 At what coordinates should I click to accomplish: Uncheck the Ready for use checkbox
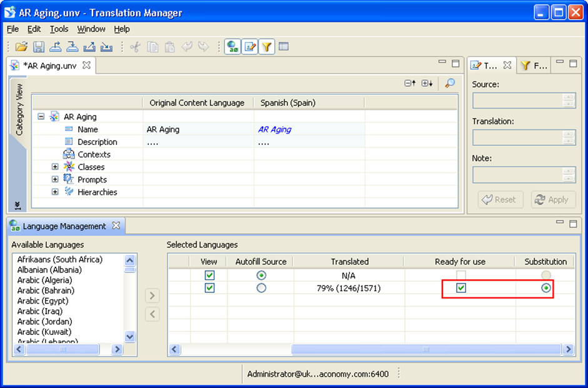tap(461, 288)
